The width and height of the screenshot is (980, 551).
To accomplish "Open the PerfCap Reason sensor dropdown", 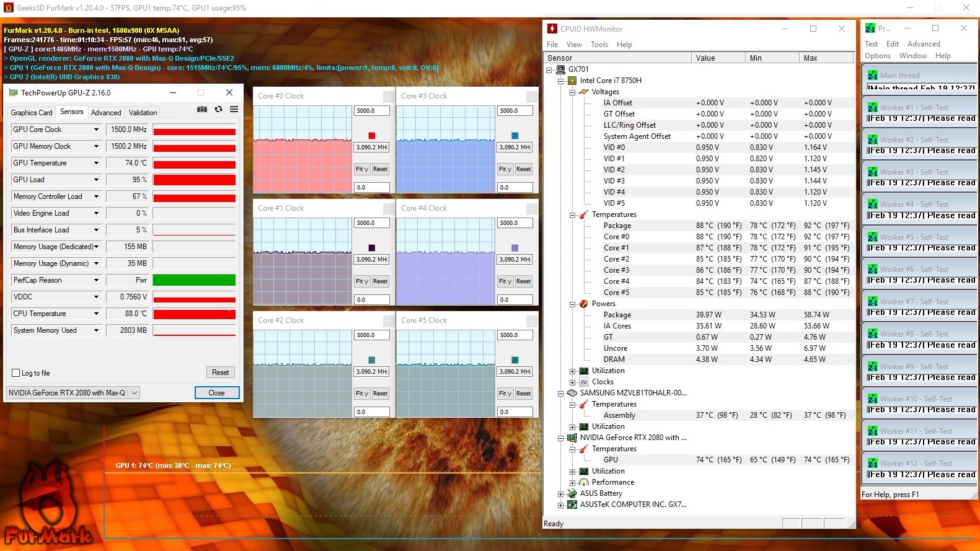I will 96,280.
